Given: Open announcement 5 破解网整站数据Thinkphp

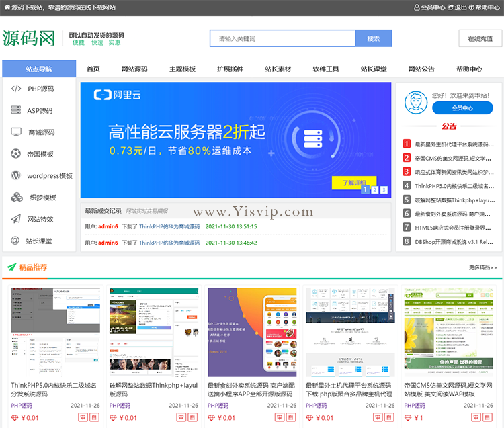Looking at the screenshot, I should (x=455, y=200).
